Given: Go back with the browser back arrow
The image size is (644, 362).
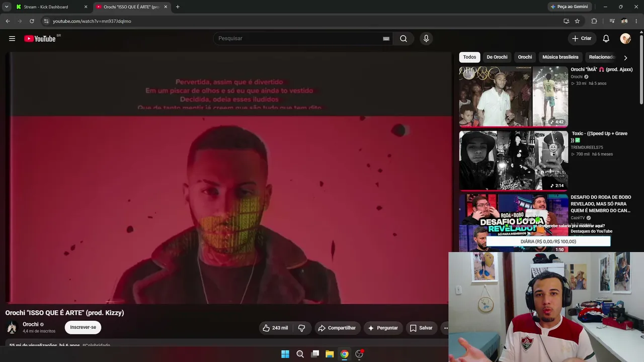Looking at the screenshot, I should 8,21.
